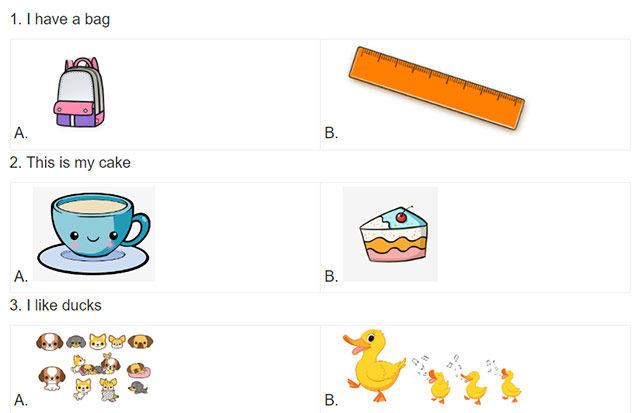Select the cherry-topped cake slice
The width and height of the screenshot is (640, 413).
[393, 234]
